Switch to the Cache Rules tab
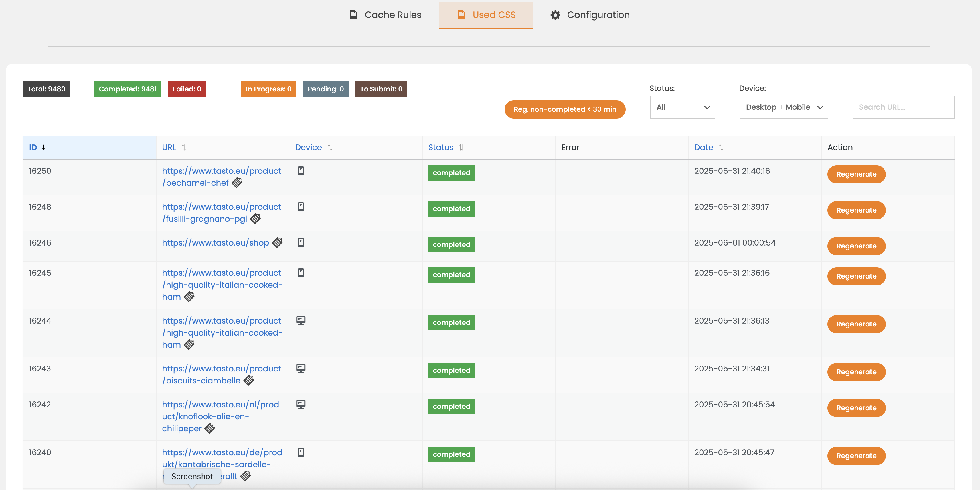 (x=385, y=15)
